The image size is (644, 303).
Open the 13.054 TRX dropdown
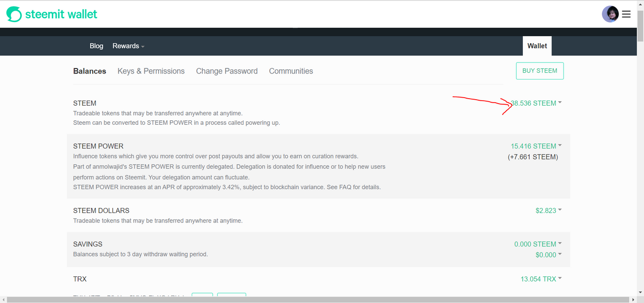[541, 279]
